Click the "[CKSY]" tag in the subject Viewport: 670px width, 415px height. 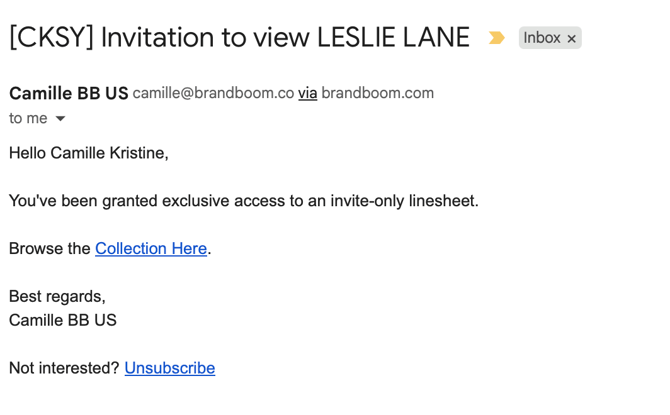51,38
